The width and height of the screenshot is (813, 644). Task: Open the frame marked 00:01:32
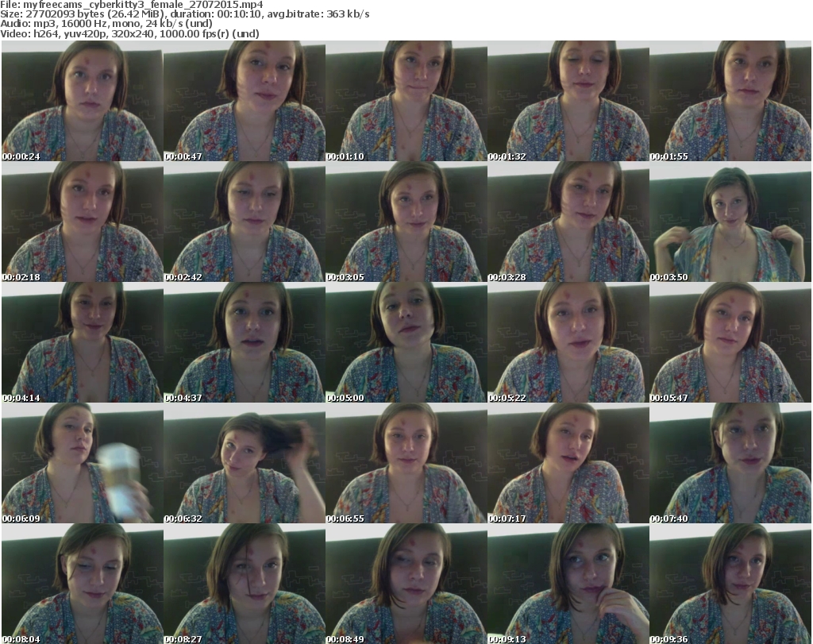click(568, 101)
